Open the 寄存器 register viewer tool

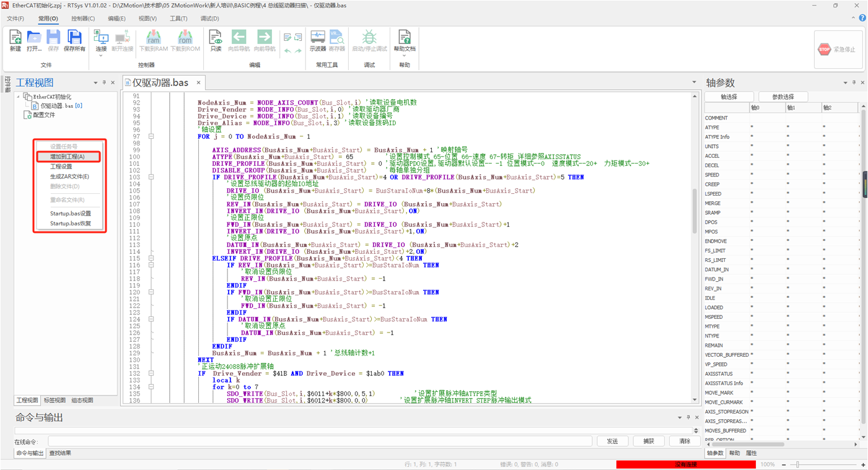(337, 38)
